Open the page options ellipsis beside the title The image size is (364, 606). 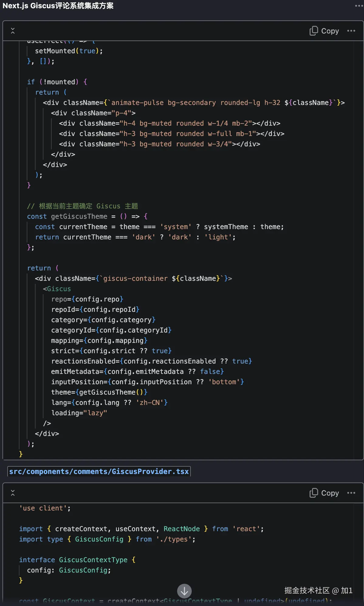359,6
